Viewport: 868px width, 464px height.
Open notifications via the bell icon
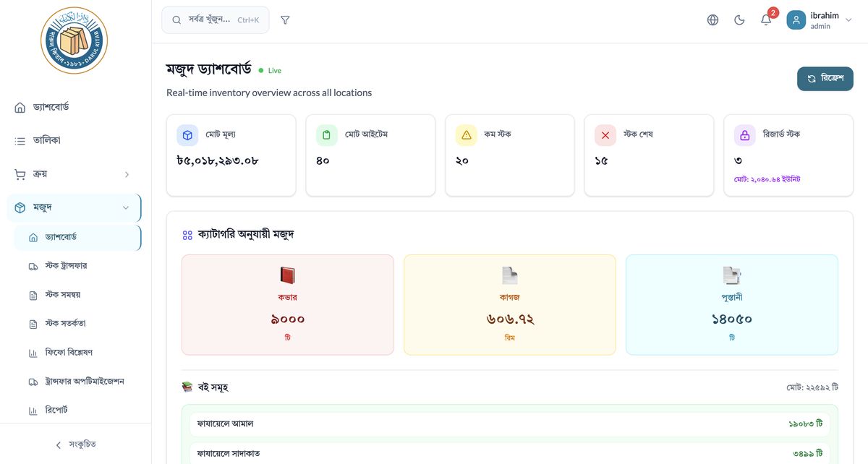(766, 20)
